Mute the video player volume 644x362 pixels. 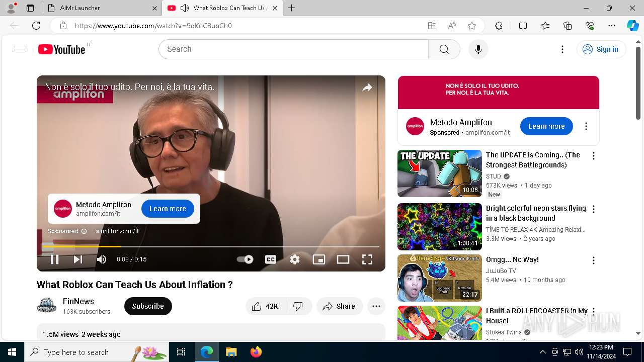102,259
